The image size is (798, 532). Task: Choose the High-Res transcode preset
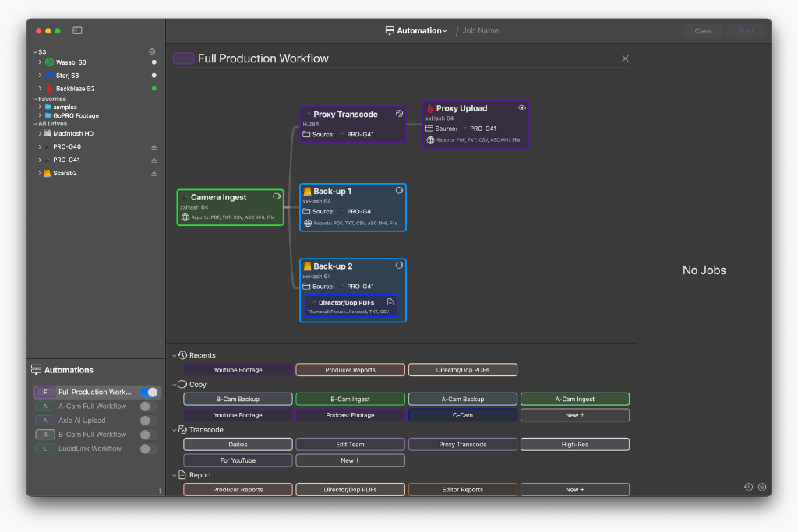click(x=574, y=445)
